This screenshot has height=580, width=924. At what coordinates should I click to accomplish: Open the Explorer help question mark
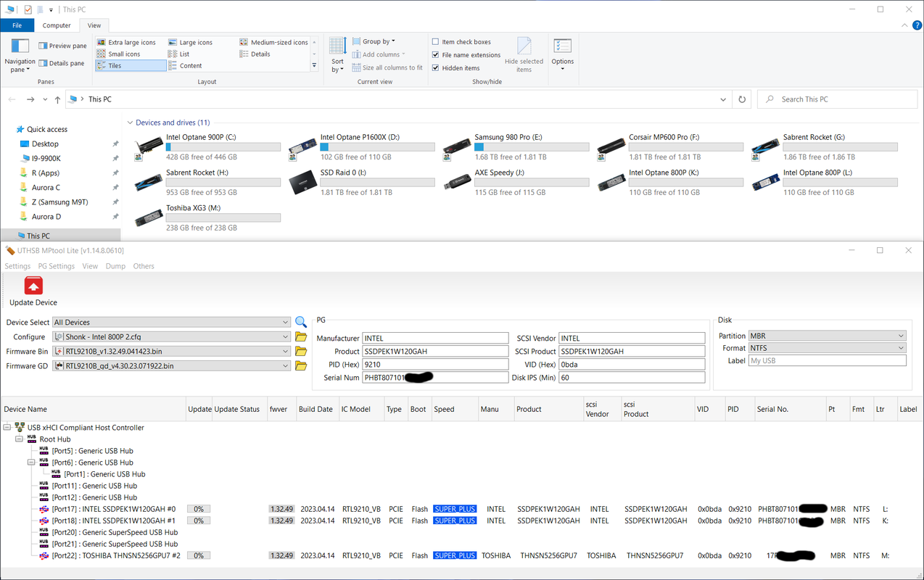point(917,25)
